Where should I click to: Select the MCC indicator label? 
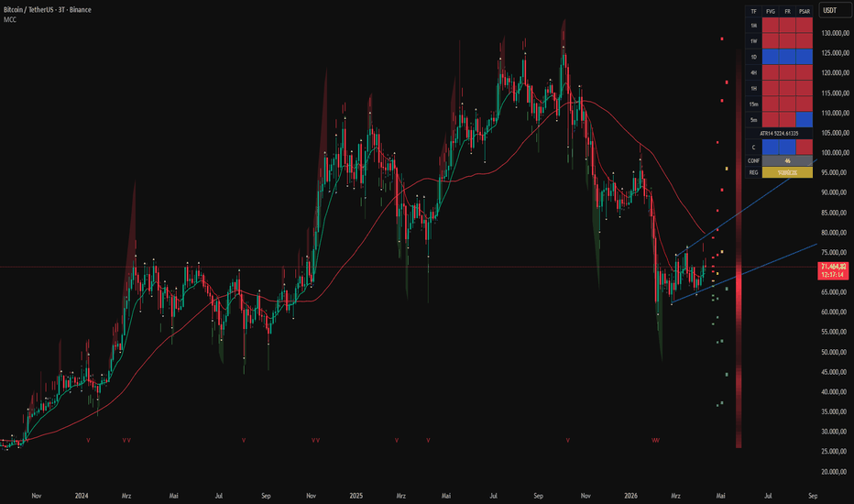pos(10,19)
